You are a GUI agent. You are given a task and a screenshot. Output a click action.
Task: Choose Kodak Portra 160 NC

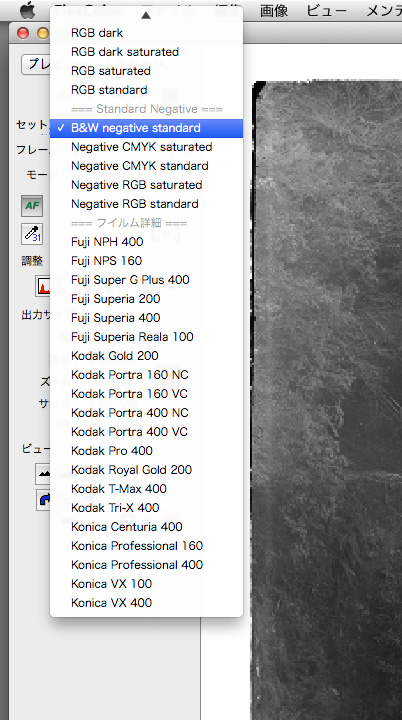click(x=146, y=375)
